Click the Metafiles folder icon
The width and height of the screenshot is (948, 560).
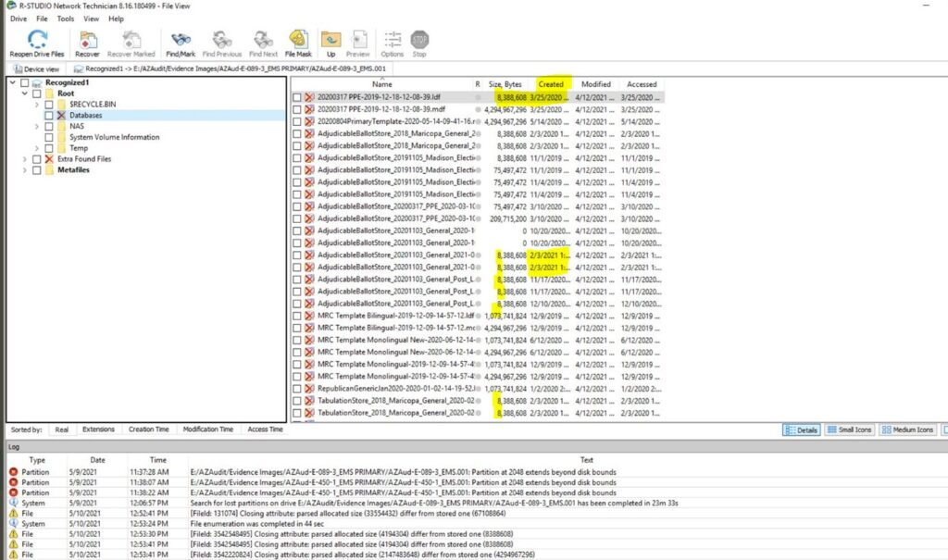tap(50, 170)
